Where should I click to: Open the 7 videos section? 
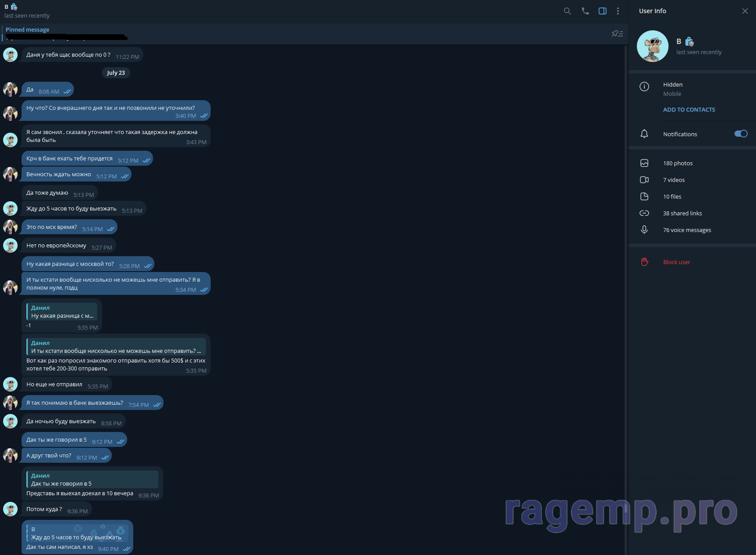coord(674,180)
